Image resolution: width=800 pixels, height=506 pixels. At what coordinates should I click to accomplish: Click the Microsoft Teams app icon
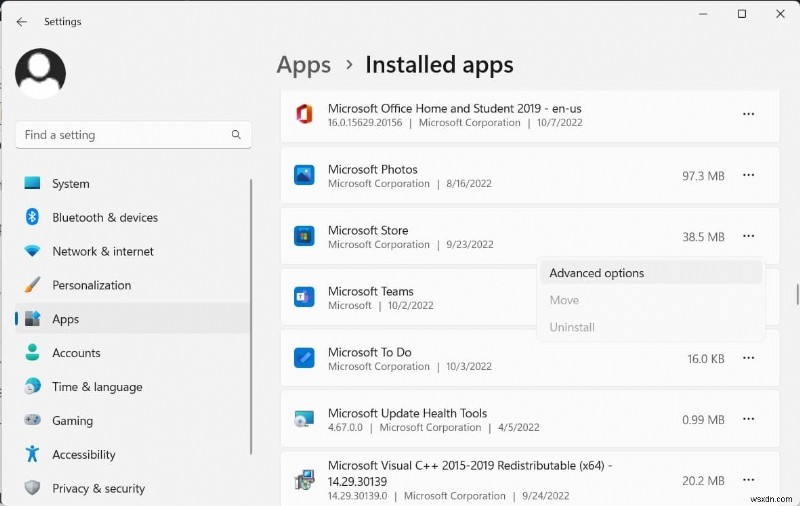[x=304, y=297]
